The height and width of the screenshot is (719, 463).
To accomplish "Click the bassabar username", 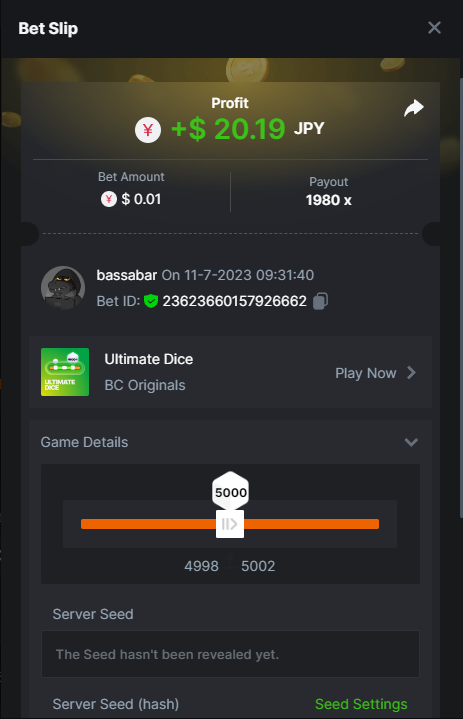I will point(127,275).
